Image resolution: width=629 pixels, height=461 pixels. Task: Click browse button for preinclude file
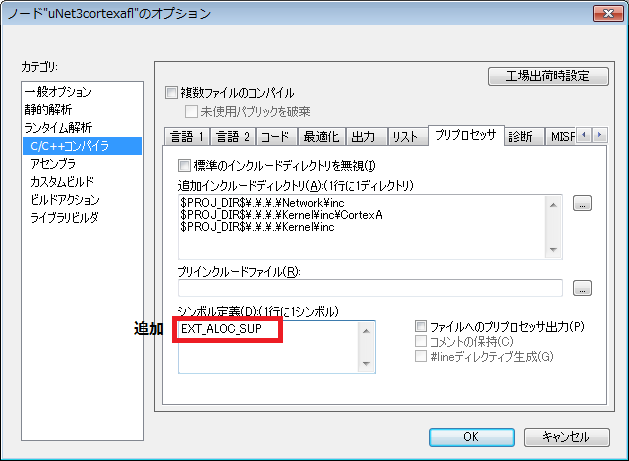tap(583, 288)
